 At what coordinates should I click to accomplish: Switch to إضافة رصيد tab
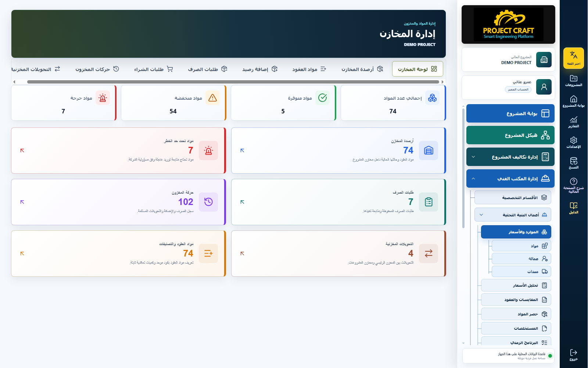[x=260, y=69]
